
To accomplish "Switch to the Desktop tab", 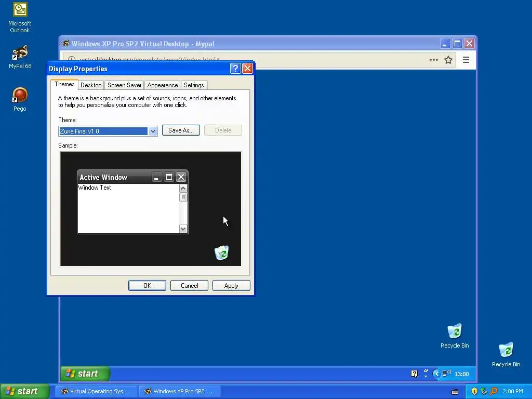I will click(91, 85).
